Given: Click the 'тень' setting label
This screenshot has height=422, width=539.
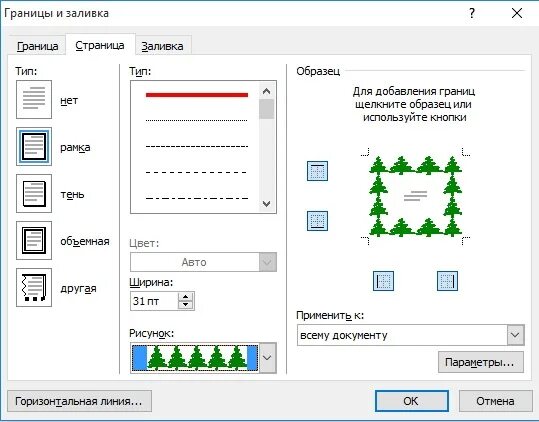Looking at the screenshot, I should coord(72,195).
